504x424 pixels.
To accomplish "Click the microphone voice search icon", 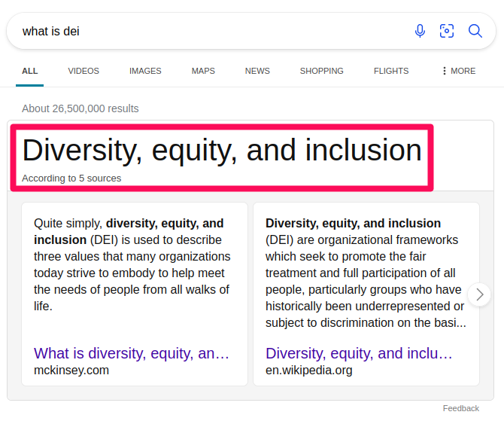I will tap(420, 31).
